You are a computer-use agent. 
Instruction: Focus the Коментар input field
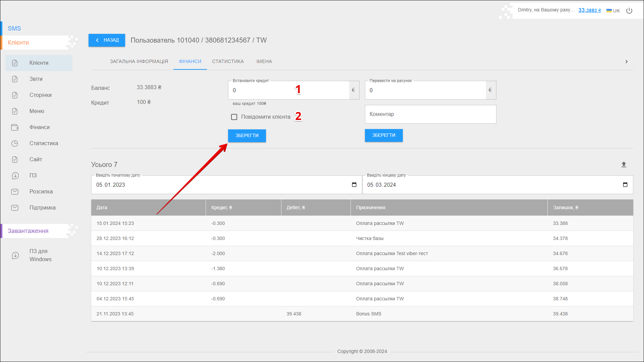(430, 114)
